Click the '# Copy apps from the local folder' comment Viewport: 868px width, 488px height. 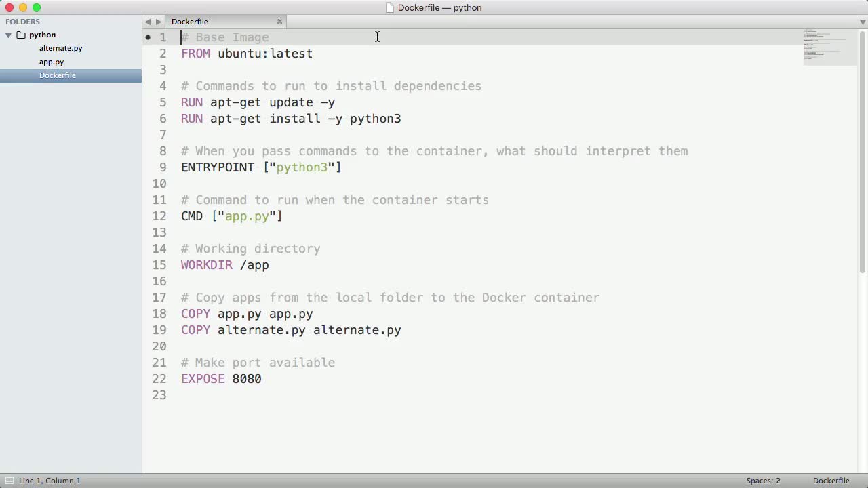390,298
